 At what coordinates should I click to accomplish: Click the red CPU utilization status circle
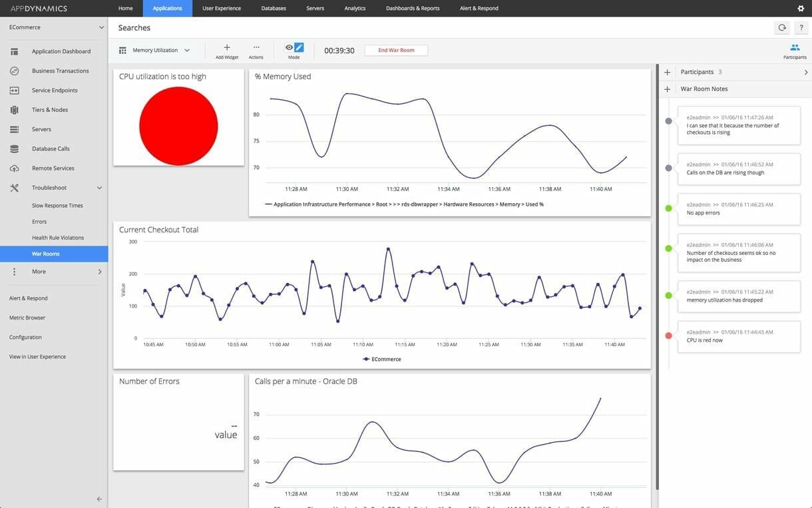coord(178,126)
